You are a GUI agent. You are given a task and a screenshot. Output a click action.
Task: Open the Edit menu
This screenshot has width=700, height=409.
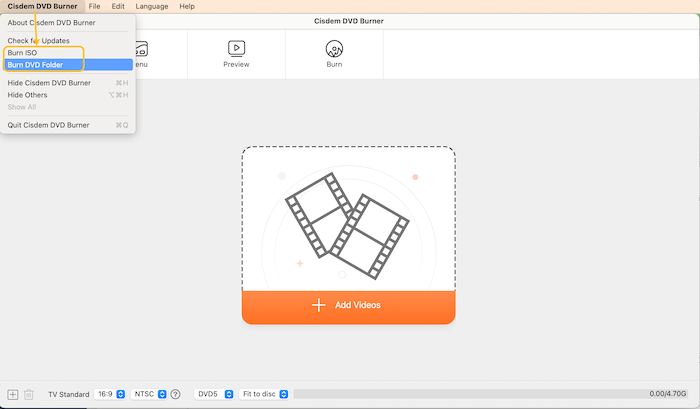[118, 6]
